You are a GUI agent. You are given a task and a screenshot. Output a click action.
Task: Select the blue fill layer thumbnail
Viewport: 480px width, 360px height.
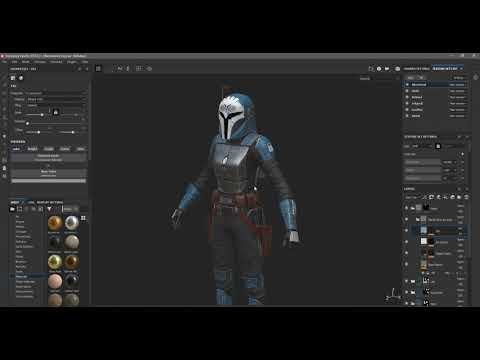tap(424, 230)
